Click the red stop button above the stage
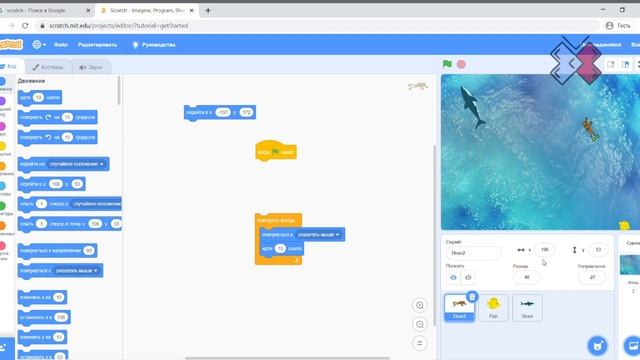 point(461,64)
